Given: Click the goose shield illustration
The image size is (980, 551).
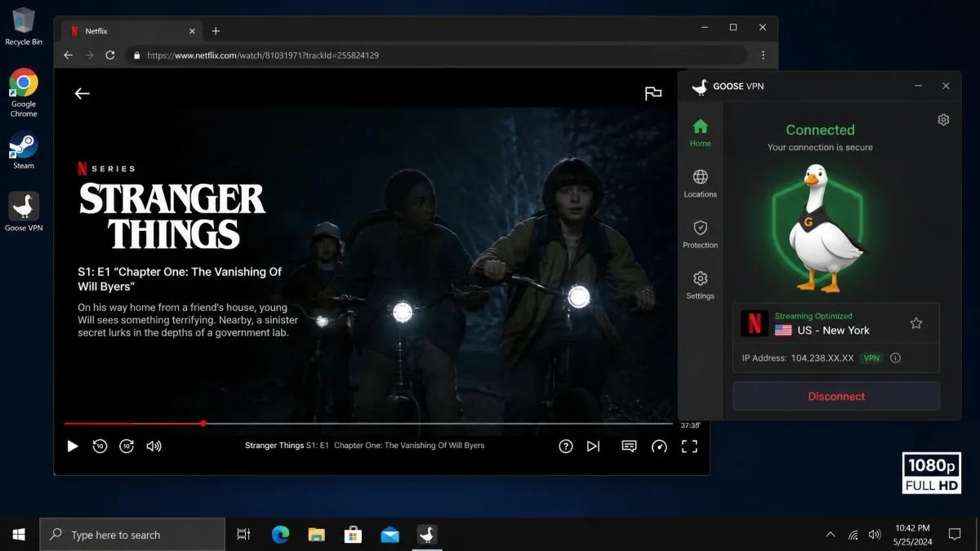Looking at the screenshot, I should point(820,227).
